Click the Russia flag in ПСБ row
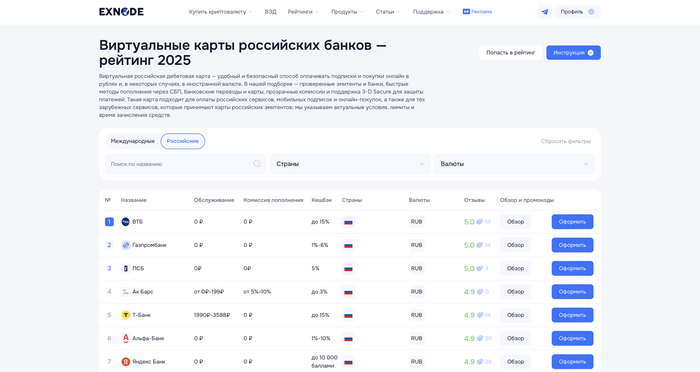The image size is (700, 372). point(348,268)
